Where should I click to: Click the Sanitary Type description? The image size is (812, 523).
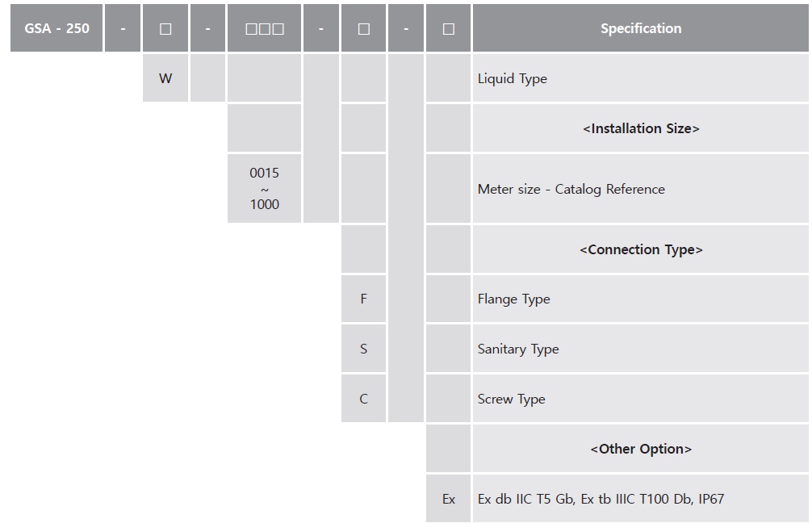[518, 349]
